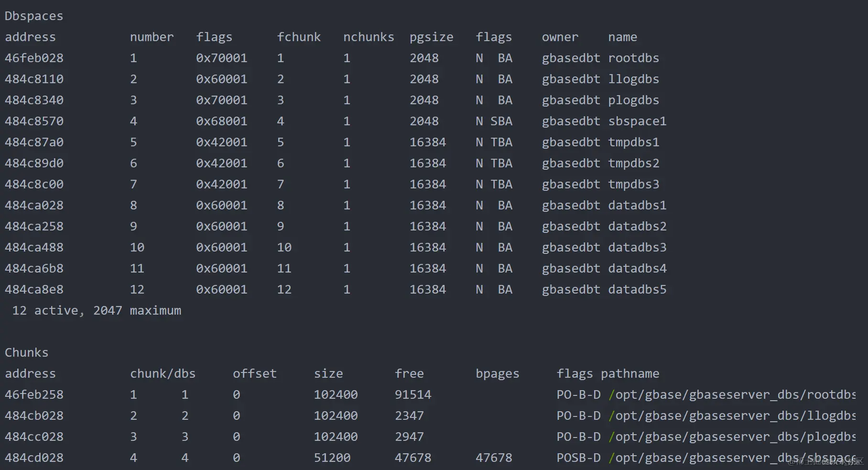The width and height of the screenshot is (868, 470).
Task: Click the 'number' column header
Action: pyautogui.click(x=152, y=37)
